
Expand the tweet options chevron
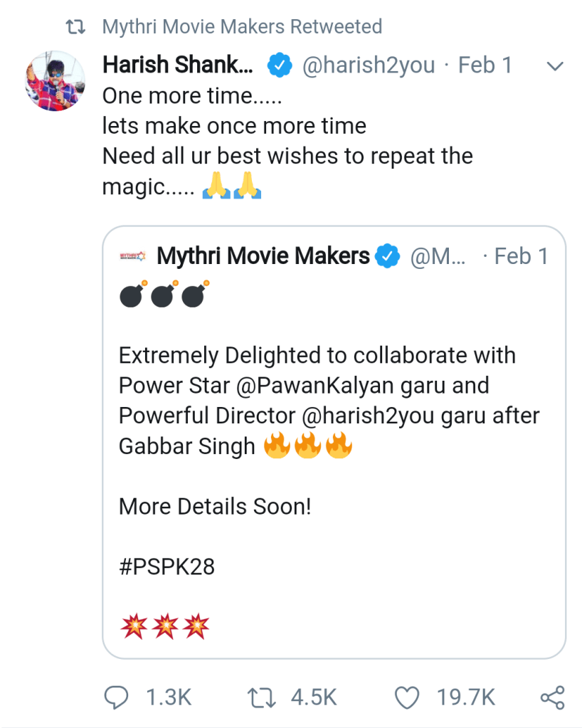[554, 66]
